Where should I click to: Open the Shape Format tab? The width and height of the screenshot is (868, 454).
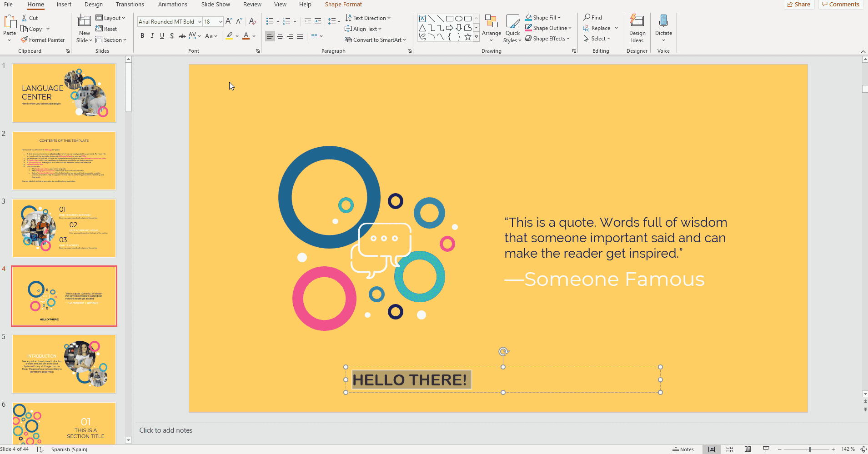coord(343,5)
